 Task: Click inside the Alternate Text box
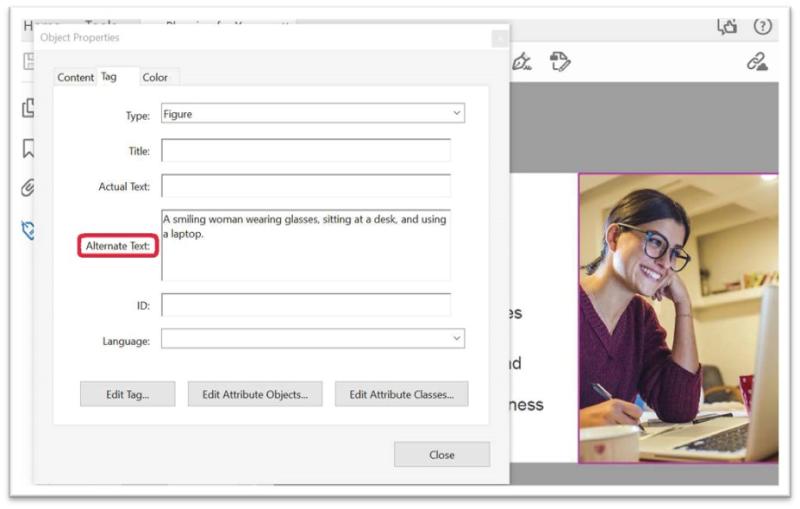(x=306, y=245)
